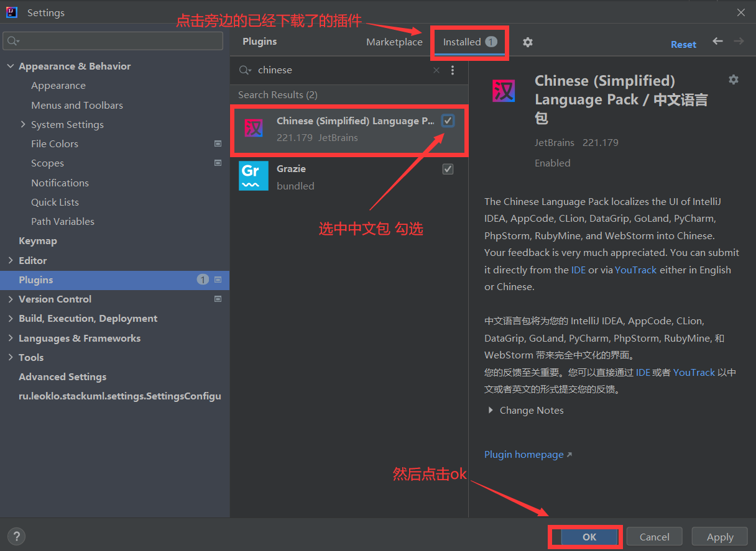This screenshot has width=756, height=551.
Task: Expand the Editor section
Action: [x=11, y=260]
